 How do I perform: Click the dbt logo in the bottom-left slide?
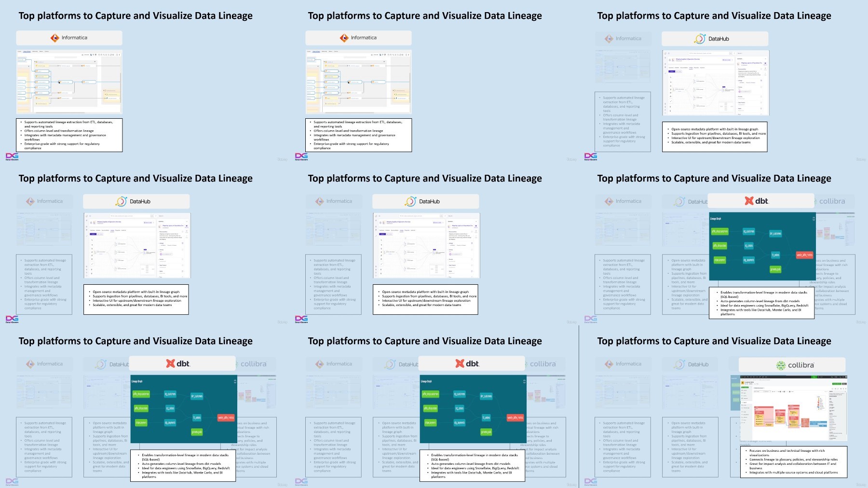coord(178,363)
